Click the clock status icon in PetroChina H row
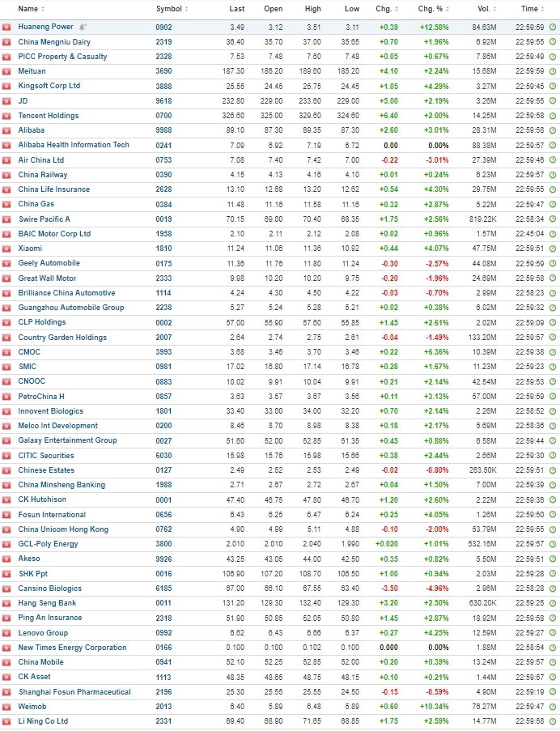 [553, 397]
